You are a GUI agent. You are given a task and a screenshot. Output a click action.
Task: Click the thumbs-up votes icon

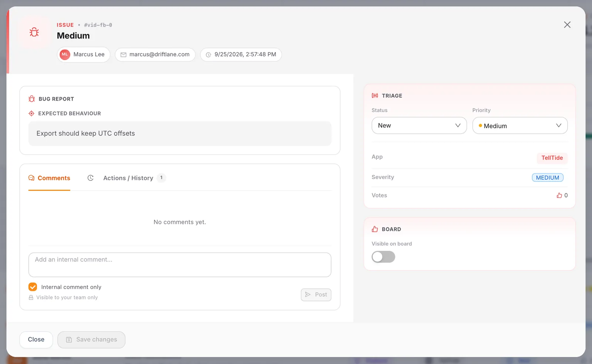[x=559, y=195]
